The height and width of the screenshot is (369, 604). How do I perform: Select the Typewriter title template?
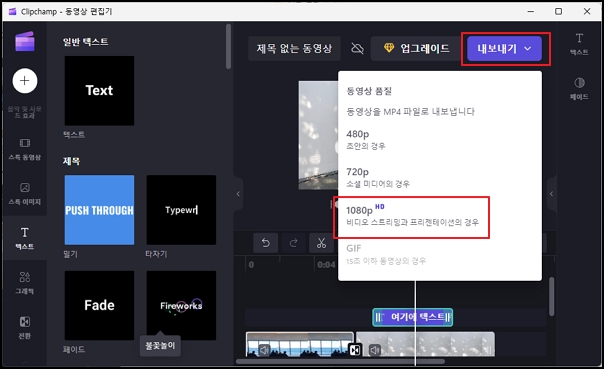tap(181, 210)
